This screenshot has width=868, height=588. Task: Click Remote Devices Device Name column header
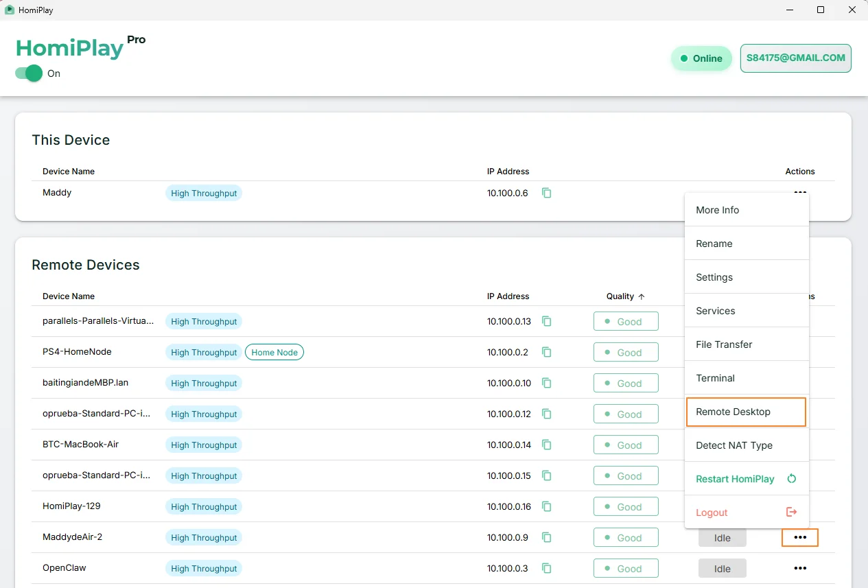click(69, 296)
